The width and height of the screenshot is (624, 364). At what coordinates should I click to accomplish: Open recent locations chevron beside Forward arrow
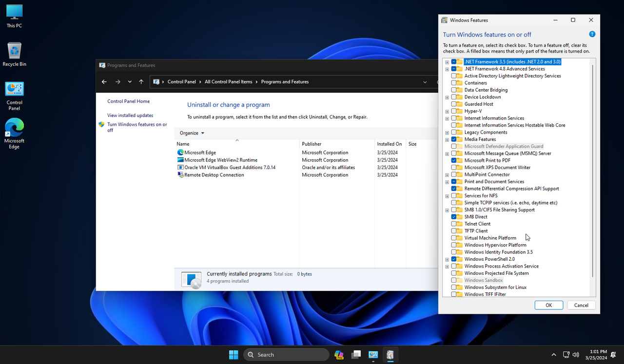[130, 82]
